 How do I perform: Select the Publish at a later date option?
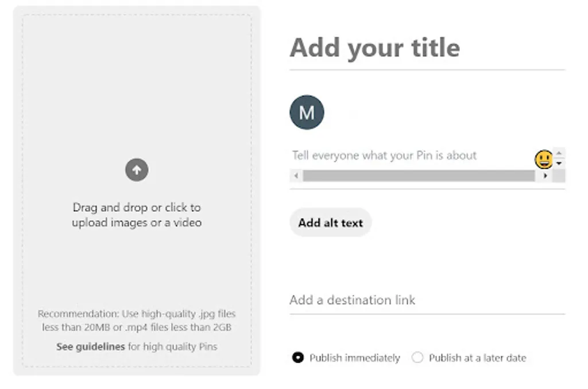click(417, 358)
